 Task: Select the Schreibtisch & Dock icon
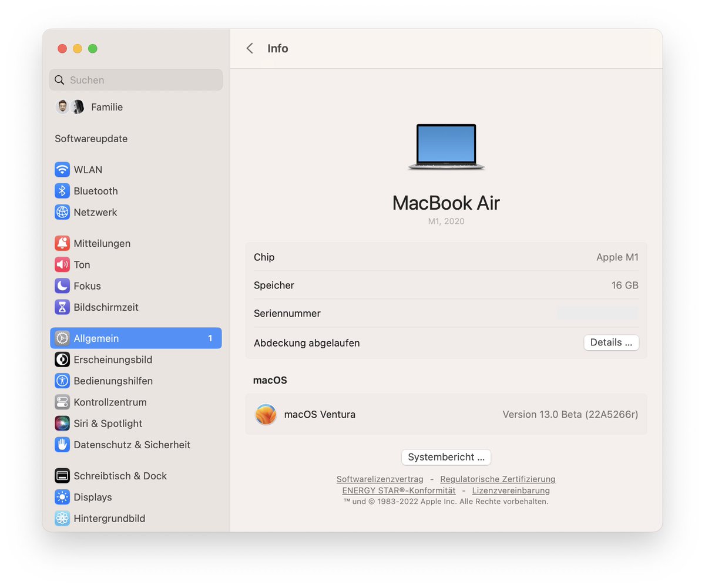[62, 476]
